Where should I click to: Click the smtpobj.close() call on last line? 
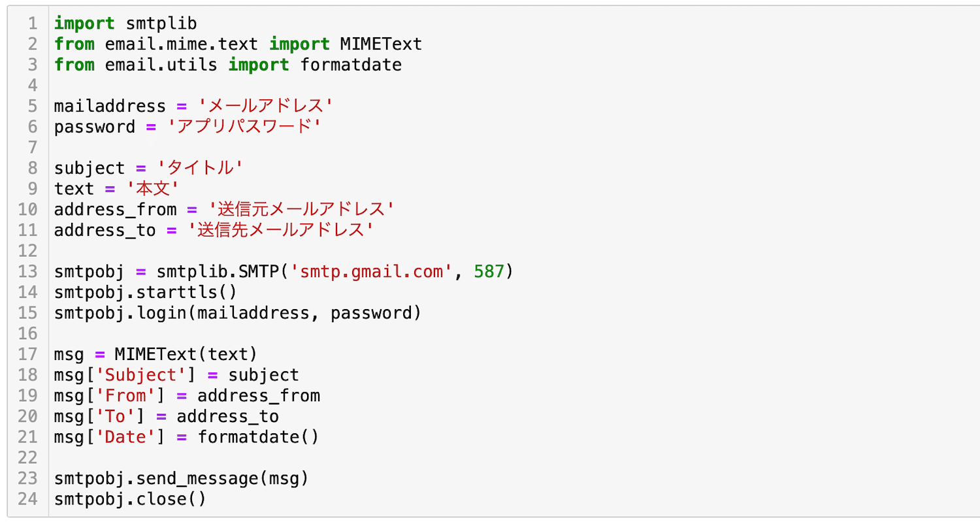pyautogui.click(x=130, y=499)
